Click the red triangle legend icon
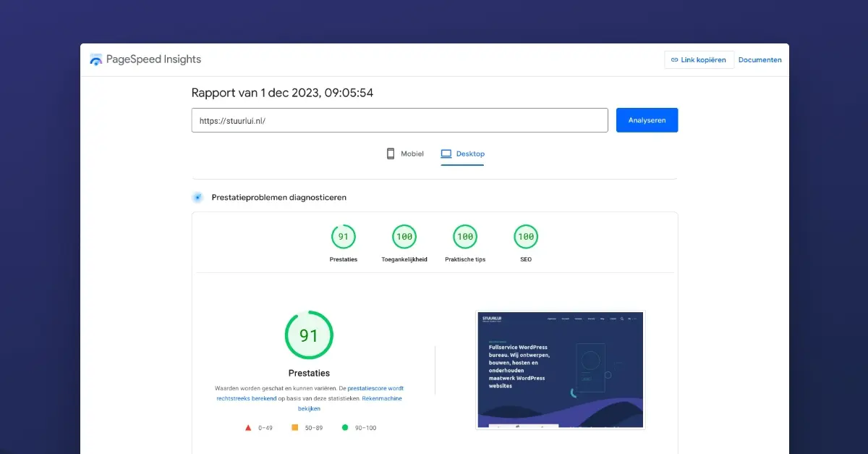Screen dimensions: 868x454 pos(247,427)
